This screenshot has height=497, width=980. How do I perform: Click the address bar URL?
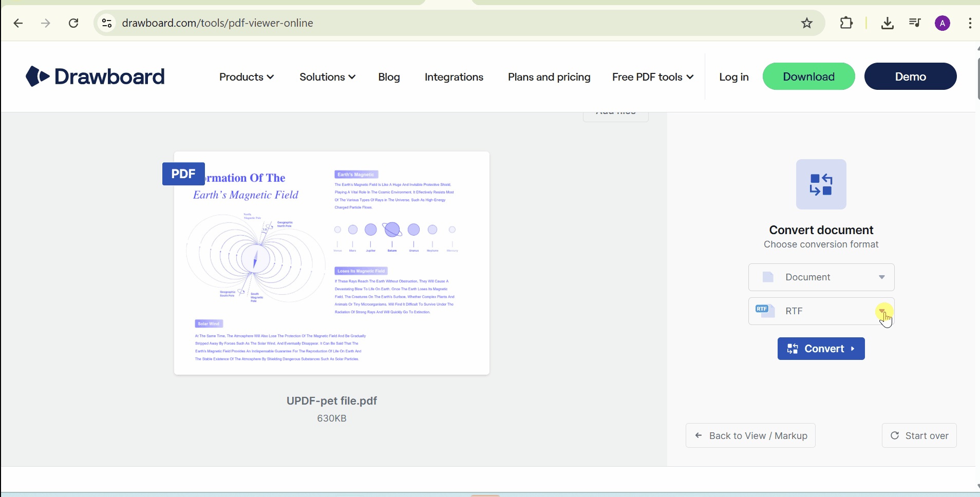(x=218, y=23)
